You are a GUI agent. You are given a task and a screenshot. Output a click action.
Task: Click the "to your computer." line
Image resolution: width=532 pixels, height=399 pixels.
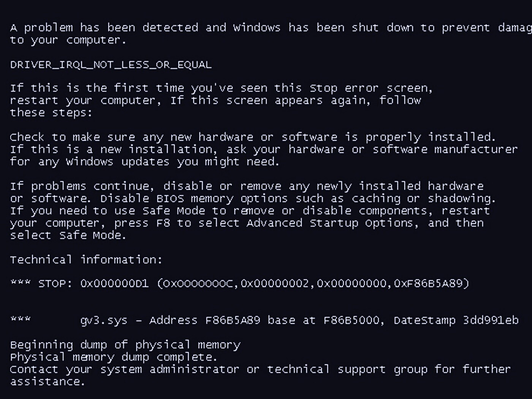[x=68, y=40]
